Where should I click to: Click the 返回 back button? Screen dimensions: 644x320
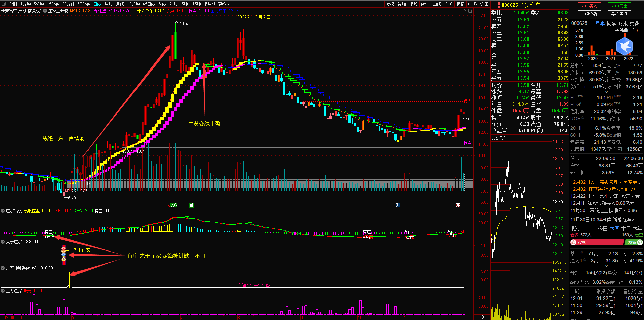[484, 4]
